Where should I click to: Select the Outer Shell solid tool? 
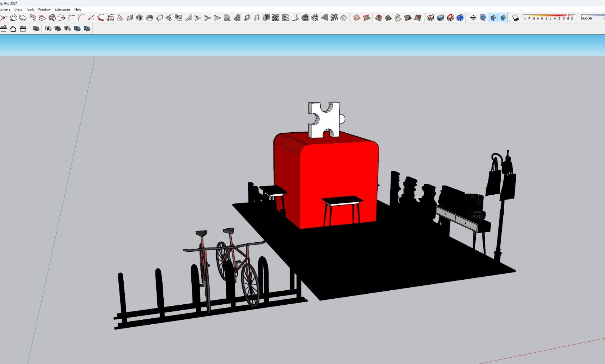click(x=36, y=29)
